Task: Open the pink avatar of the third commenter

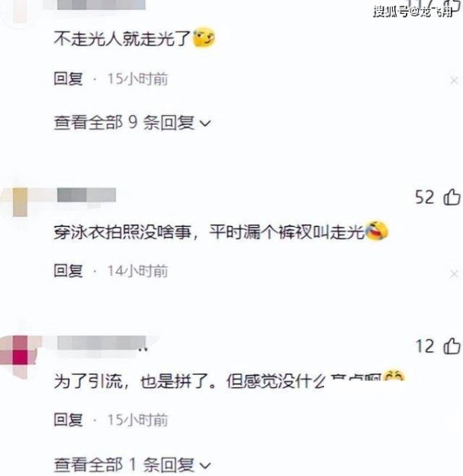Action: 19,356
